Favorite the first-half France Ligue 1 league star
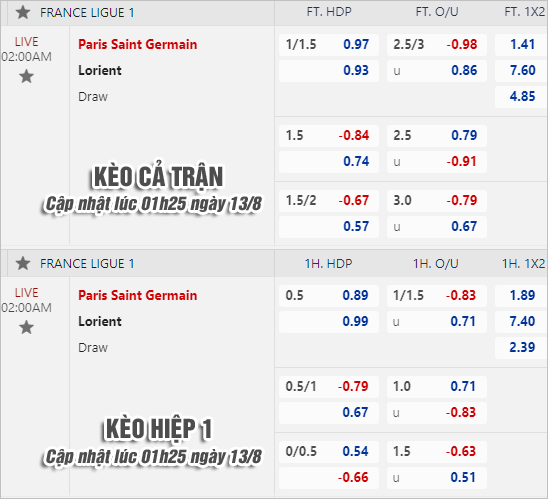The image size is (548, 499). [x=23, y=263]
